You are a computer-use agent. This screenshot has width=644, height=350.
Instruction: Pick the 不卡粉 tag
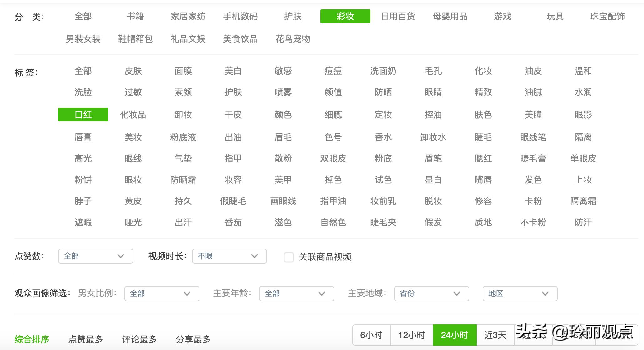pyautogui.click(x=533, y=222)
